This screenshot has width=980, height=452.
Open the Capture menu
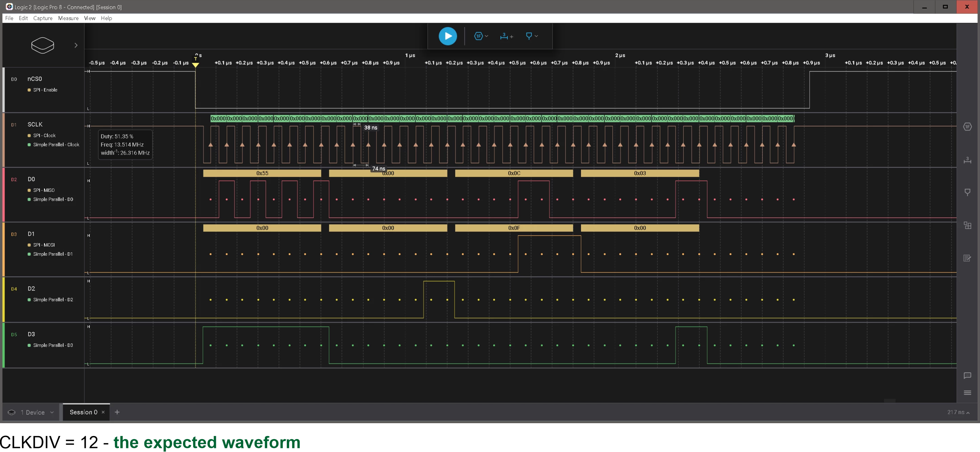(x=43, y=18)
